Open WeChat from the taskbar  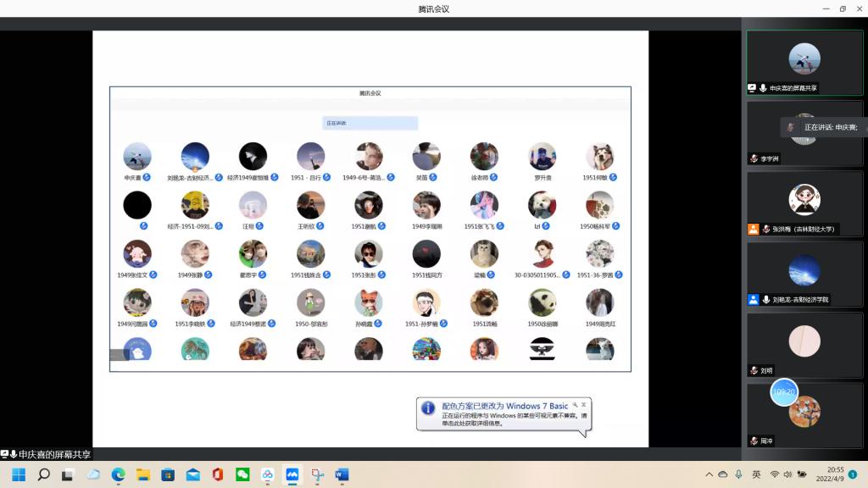(242, 474)
